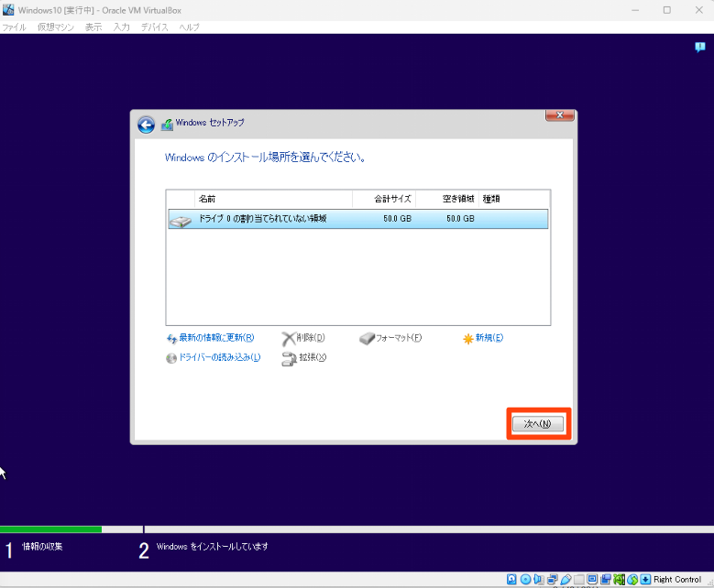Click the Windows Setup title icon
Viewport: 714px width, 588px height.
pyautogui.click(x=167, y=125)
